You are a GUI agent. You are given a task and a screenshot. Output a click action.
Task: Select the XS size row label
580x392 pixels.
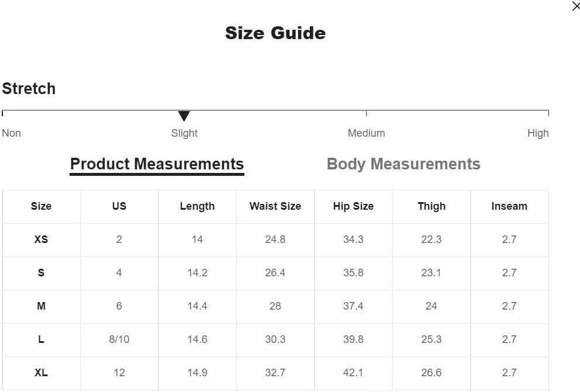41,240
